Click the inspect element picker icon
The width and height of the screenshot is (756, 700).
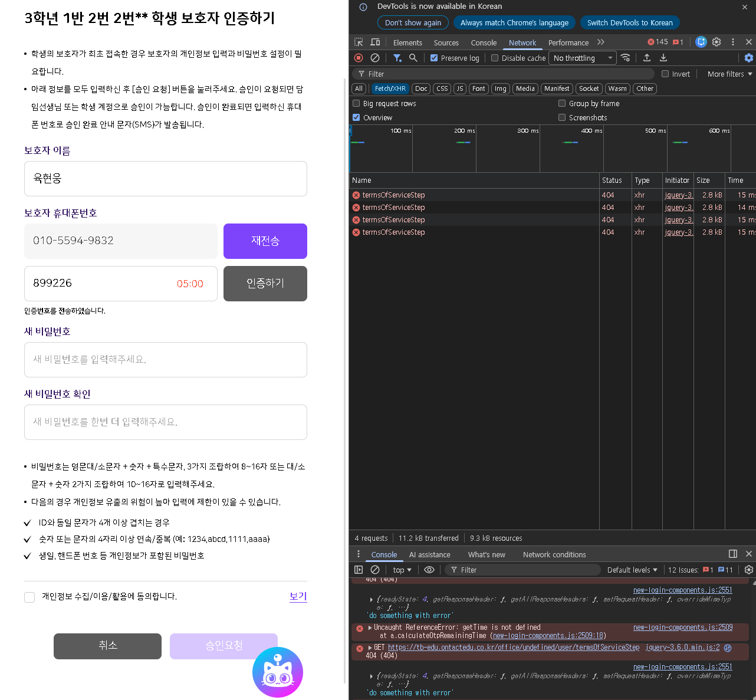pos(359,42)
